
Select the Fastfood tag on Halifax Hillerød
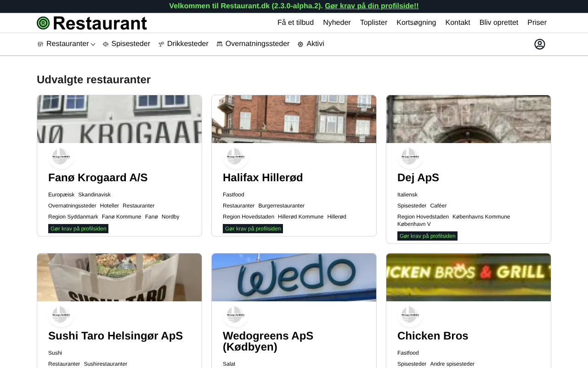coord(233,195)
